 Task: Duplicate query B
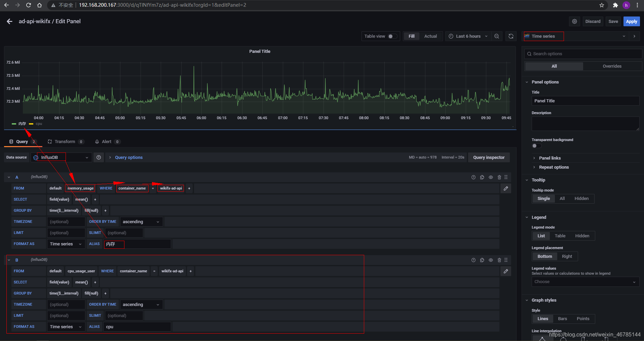[482, 260]
